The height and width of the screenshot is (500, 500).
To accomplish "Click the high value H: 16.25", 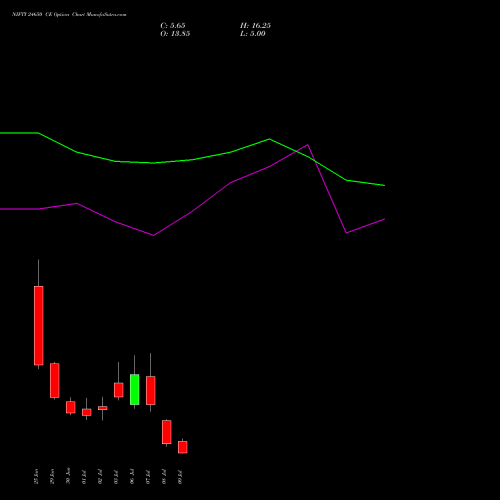I will point(255,26).
